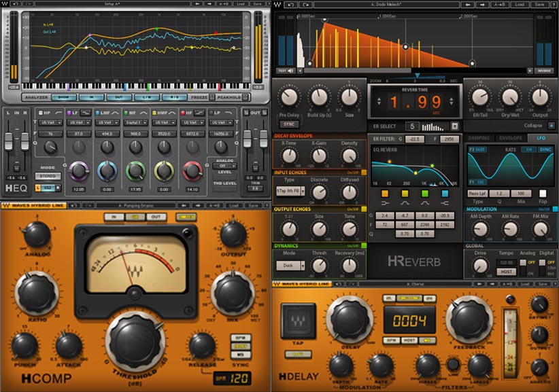Select the LP band low-pass shape icon
The height and width of the screenshot is (392, 559).
pyautogui.click(x=228, y=113)
